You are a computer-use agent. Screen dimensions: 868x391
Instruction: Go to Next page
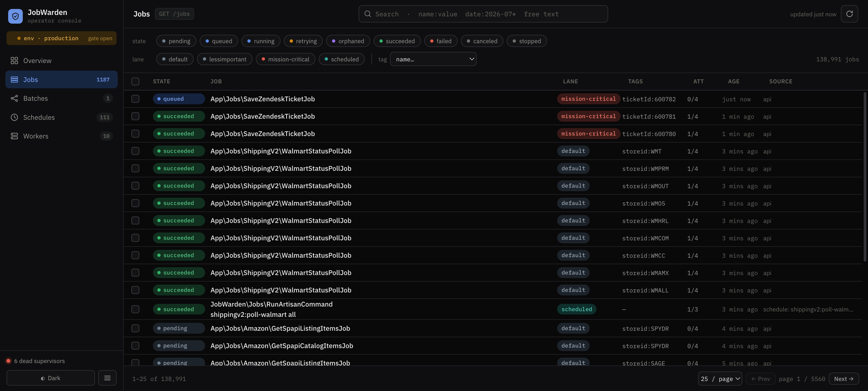tap(844, 379)
